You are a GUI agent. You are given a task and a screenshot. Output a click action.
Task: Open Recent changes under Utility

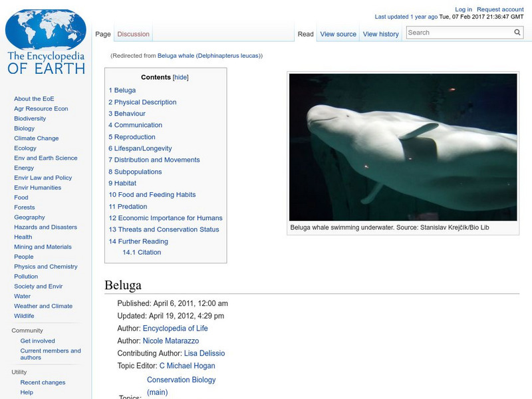pyautogui.click(x=43, y=382)
